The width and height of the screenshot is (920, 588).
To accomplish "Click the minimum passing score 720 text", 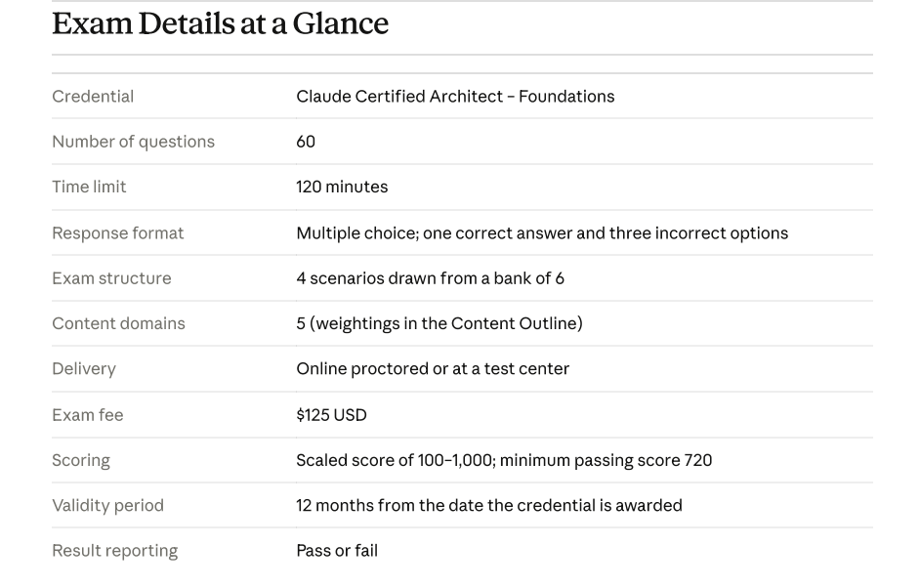I will pyautogui.click(x=606, y=460).
